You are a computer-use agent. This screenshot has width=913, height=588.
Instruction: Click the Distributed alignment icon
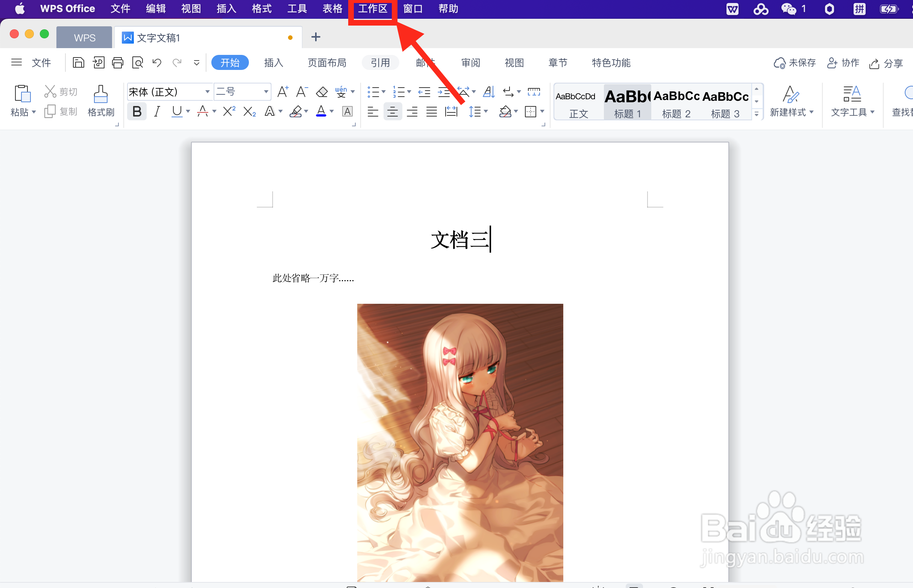[451, 112]
